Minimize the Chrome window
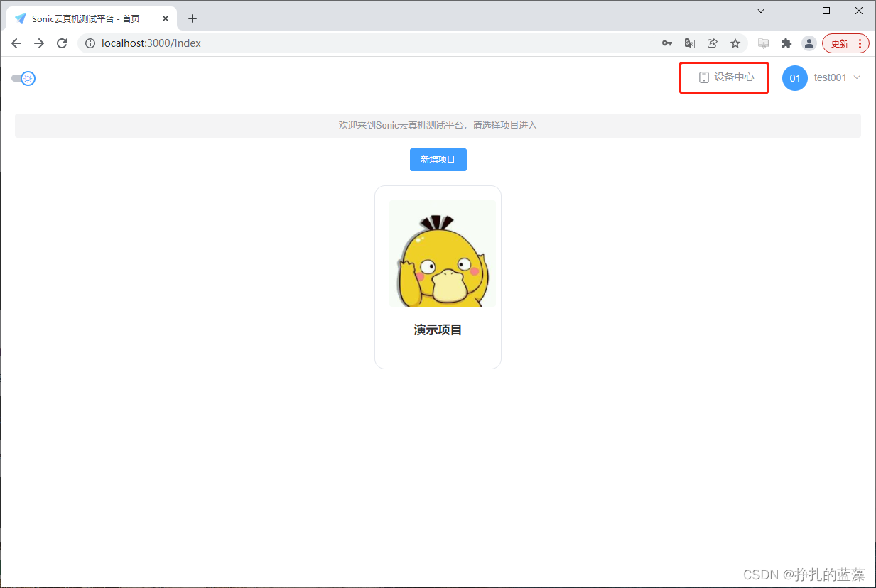 point(794,11)
